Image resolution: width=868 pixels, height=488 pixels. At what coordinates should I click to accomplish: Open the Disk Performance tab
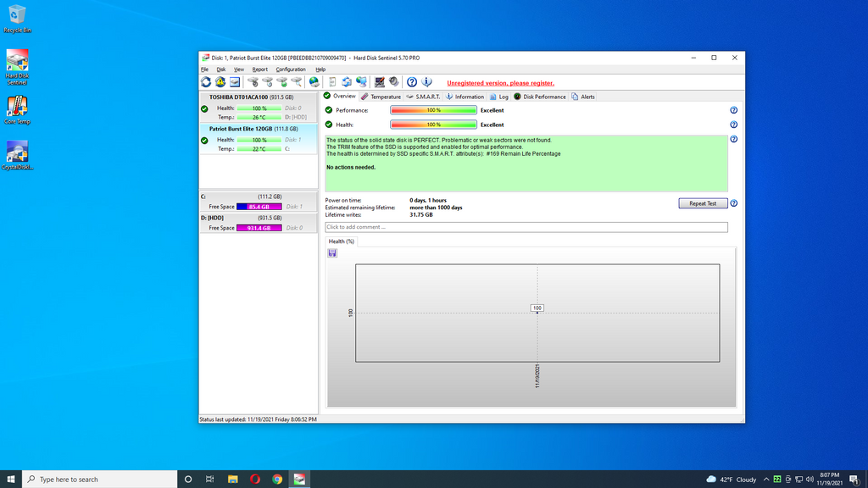[540, 97]
